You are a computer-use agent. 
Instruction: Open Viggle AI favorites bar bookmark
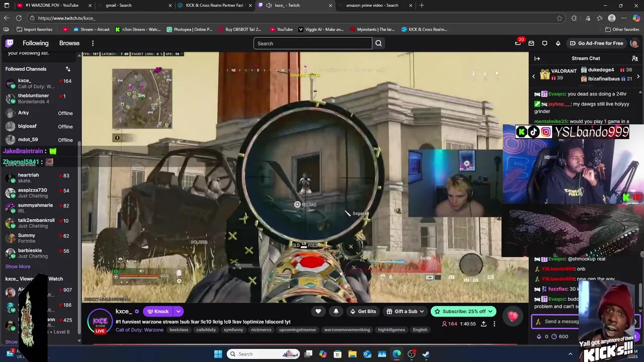(321, 29)
